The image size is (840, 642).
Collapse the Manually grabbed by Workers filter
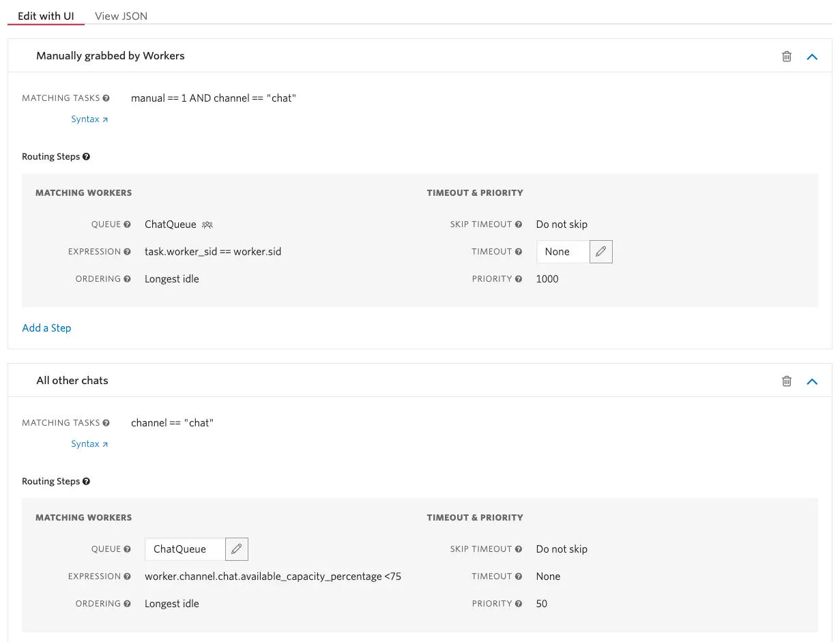812,57
